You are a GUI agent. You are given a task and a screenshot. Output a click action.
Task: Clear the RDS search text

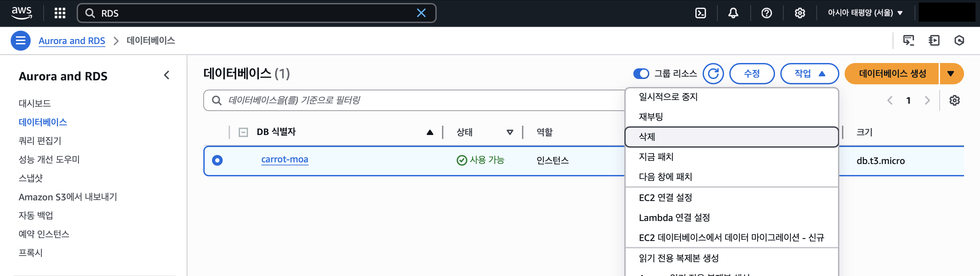click(421, 13)
